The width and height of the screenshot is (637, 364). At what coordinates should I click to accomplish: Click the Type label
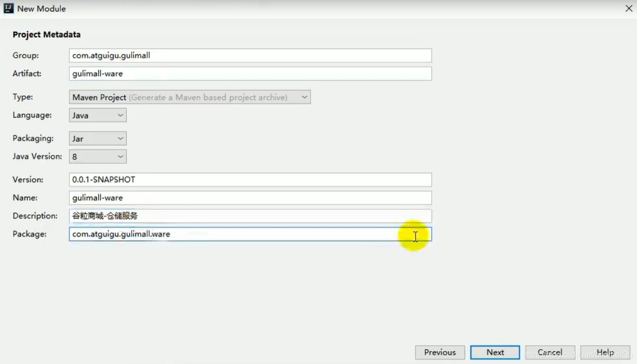point(22,97)
